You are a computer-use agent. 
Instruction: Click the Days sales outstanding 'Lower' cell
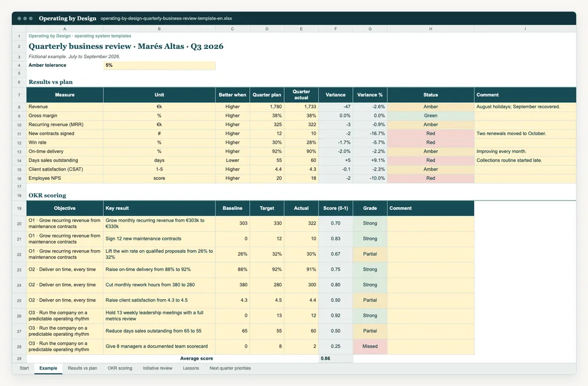tap(233, 160)
